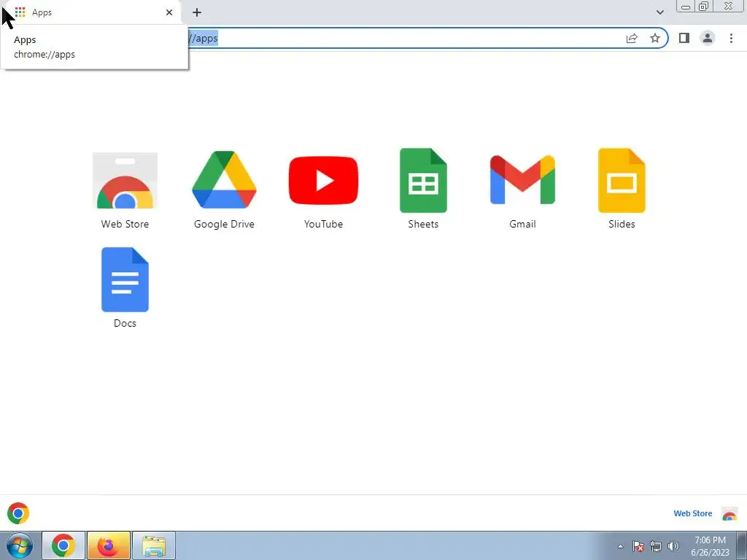Follow the Web Store link at bottom
747x560 pixels.
click(x=693, y=513)
